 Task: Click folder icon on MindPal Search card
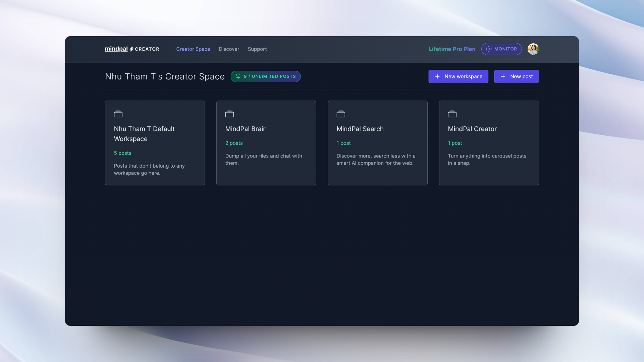[341, 114]
